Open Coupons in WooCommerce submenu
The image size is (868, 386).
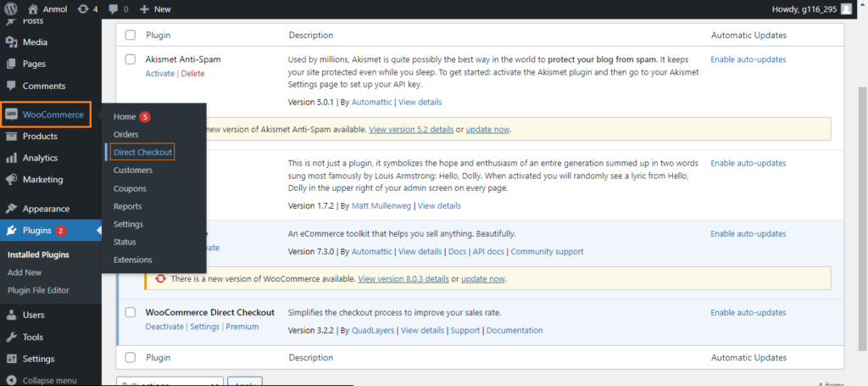point(130,188)
